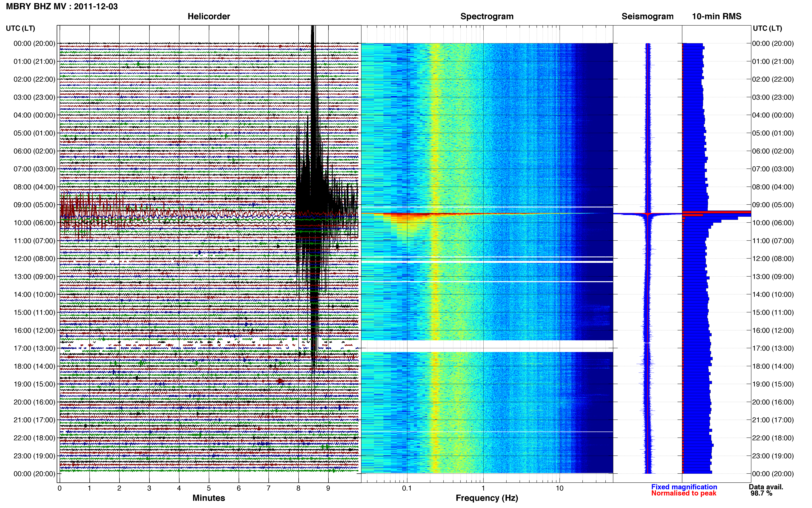Screen dimensions: 812x508
Task: Select the 'Spectrogram' panel heading
Action: point(487,16)
